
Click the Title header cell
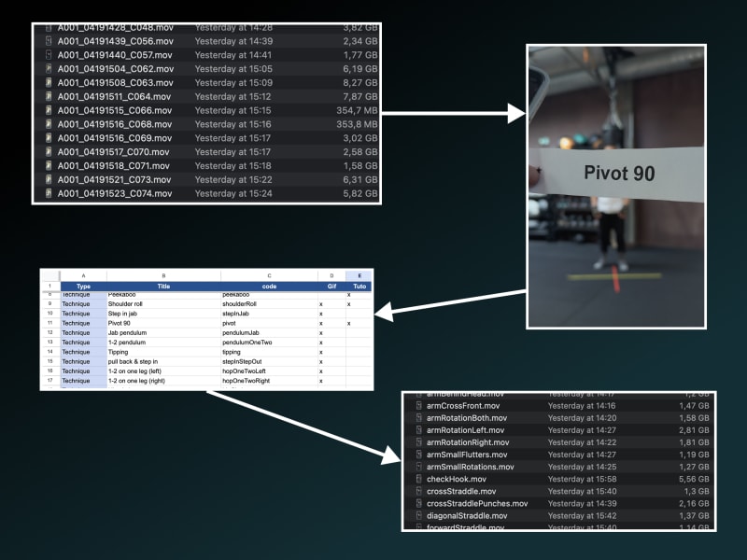(x=163, y=286)
